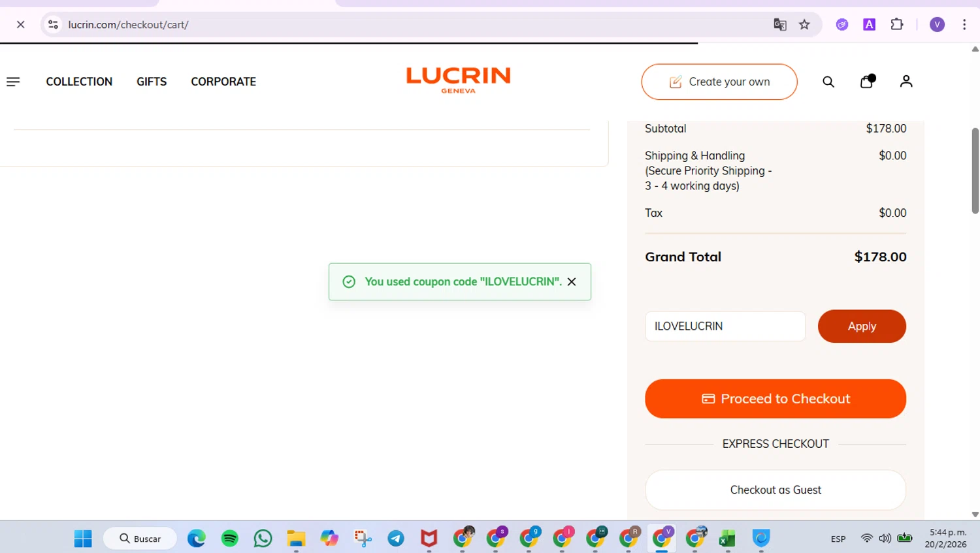Open the Extensions puzzle icon

(x=897, y=25)
